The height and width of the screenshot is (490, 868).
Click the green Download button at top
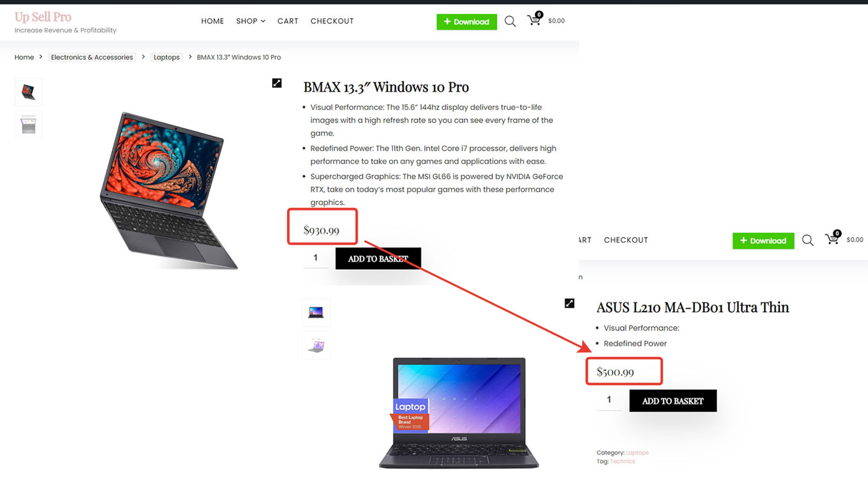(x=467, y=22)
